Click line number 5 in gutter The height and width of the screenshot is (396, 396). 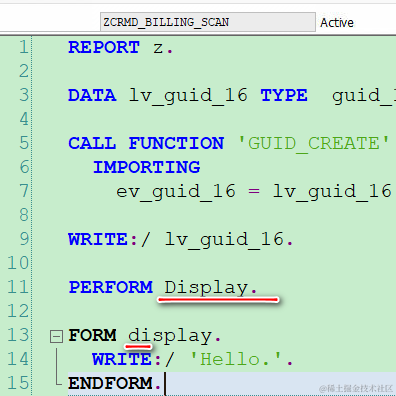tap(23, 143)
